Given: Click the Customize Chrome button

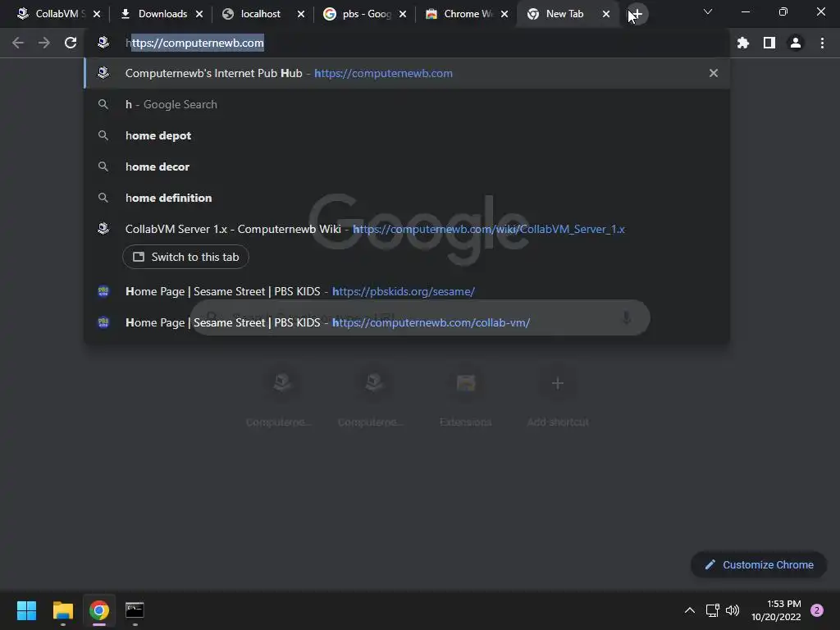Looking at the screenshot, I should 759,564.
